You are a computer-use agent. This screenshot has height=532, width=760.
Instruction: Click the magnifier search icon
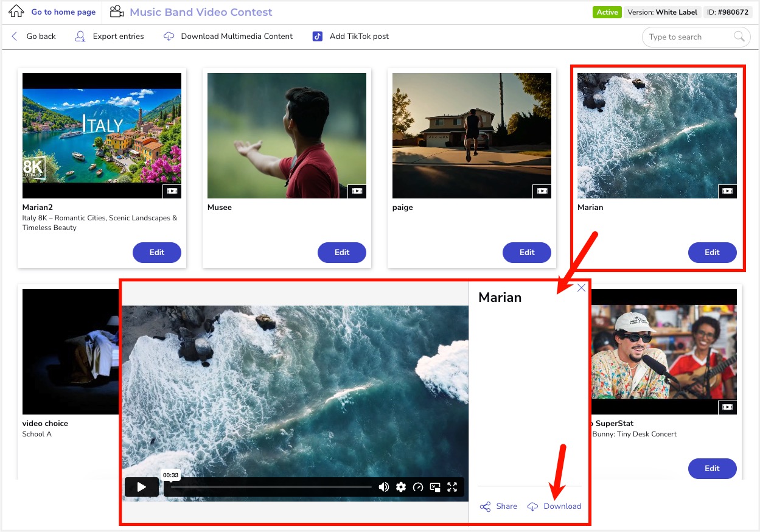tap(739, 37)
